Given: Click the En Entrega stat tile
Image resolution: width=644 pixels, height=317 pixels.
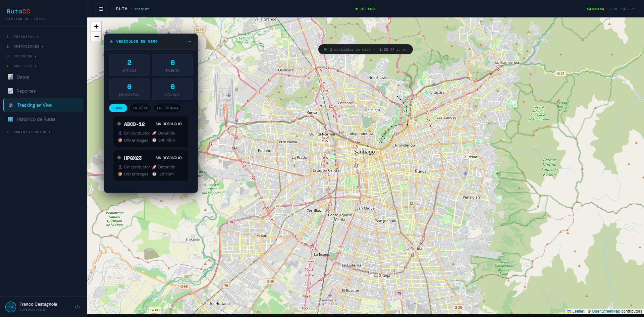Looking at the screenshot, I should click(x=129, y=89).
